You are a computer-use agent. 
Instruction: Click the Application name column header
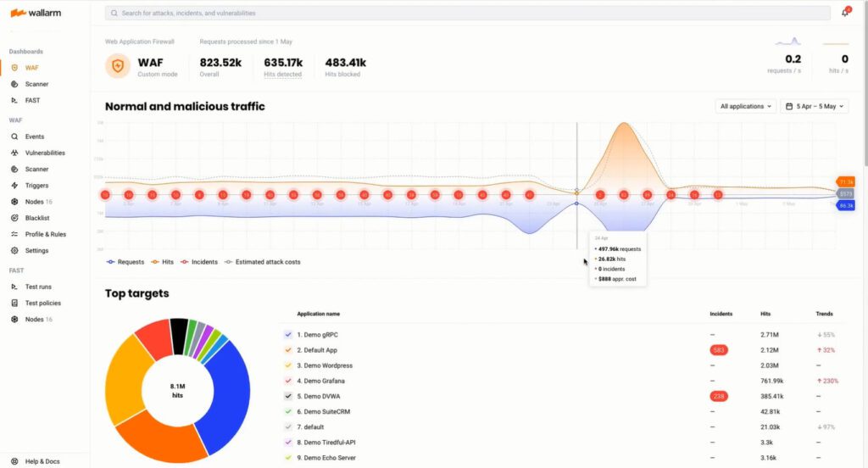[x=319, y=314]
